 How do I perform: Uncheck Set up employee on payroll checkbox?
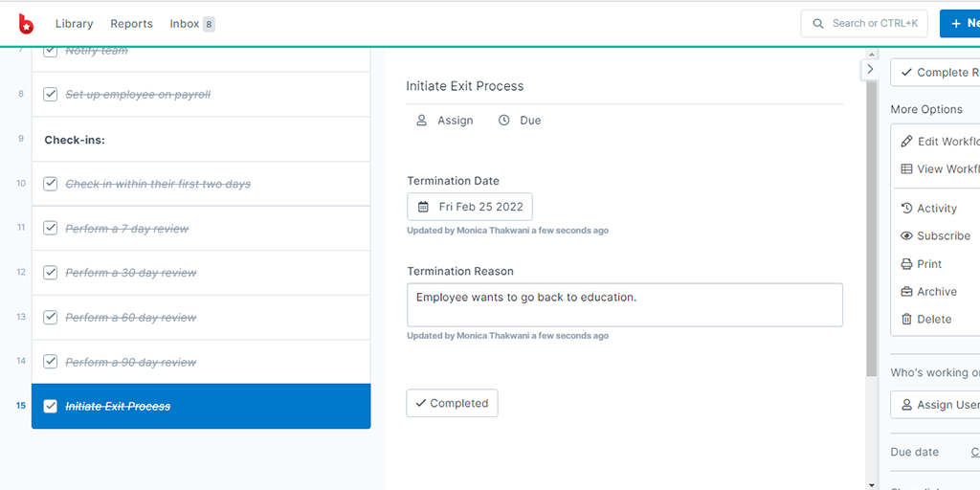tap(50, 95)
